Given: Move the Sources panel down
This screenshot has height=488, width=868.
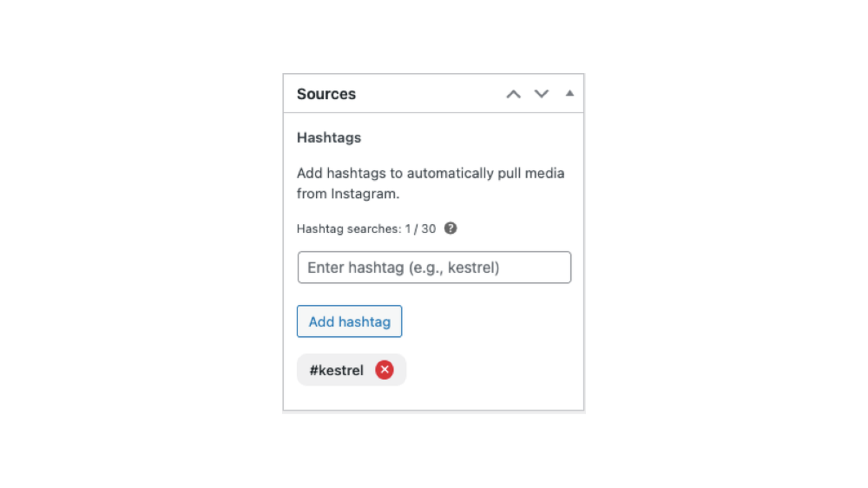Looking at the screenshot, I should [x=541, y=94].
